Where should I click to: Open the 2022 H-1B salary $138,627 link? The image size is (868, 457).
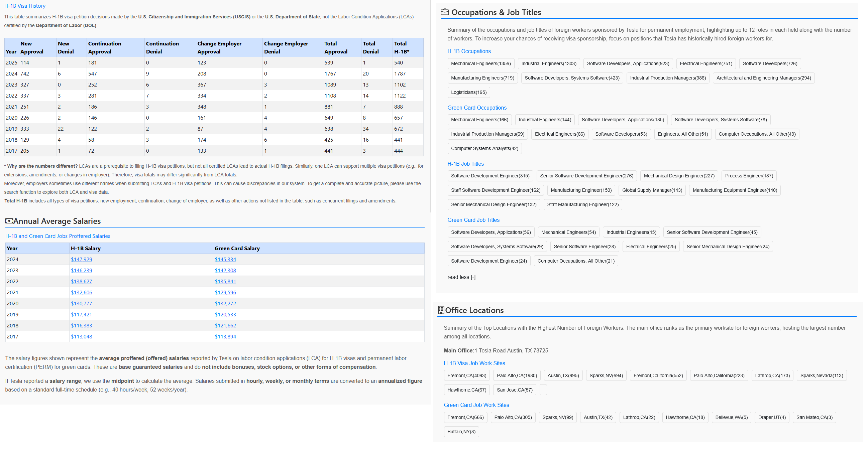click(81, 282)
